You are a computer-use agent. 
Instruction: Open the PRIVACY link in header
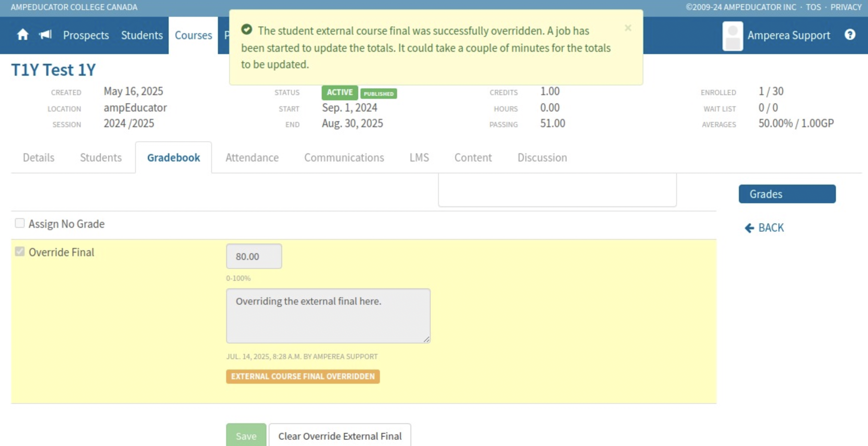(x=846, y=7)
